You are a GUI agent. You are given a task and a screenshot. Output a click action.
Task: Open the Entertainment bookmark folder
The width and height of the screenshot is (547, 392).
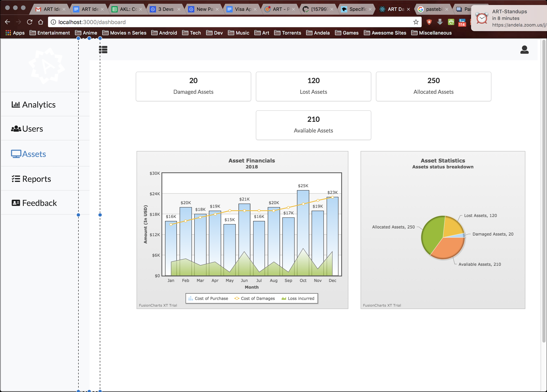pos(50,33)
